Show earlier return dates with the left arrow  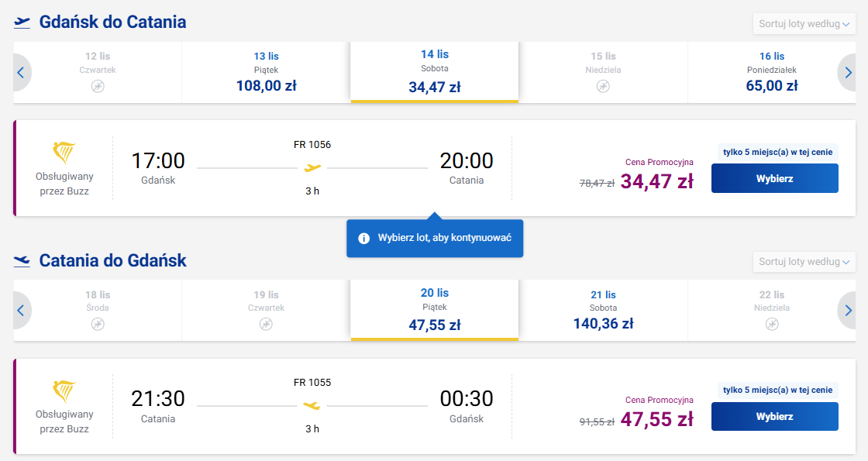21,311
